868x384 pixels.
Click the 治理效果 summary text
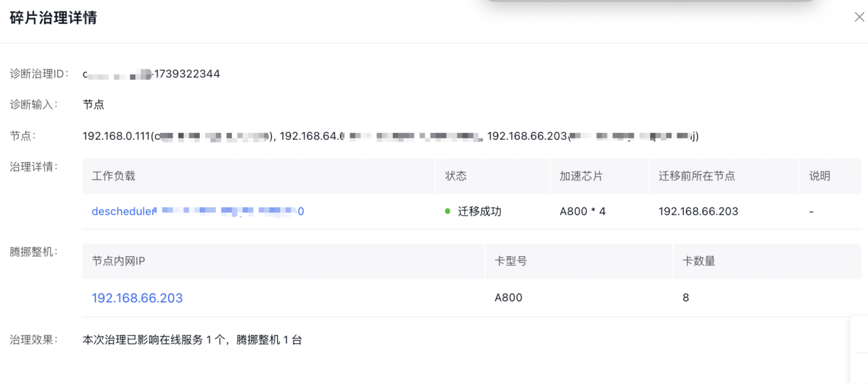(x=192, y=340)
